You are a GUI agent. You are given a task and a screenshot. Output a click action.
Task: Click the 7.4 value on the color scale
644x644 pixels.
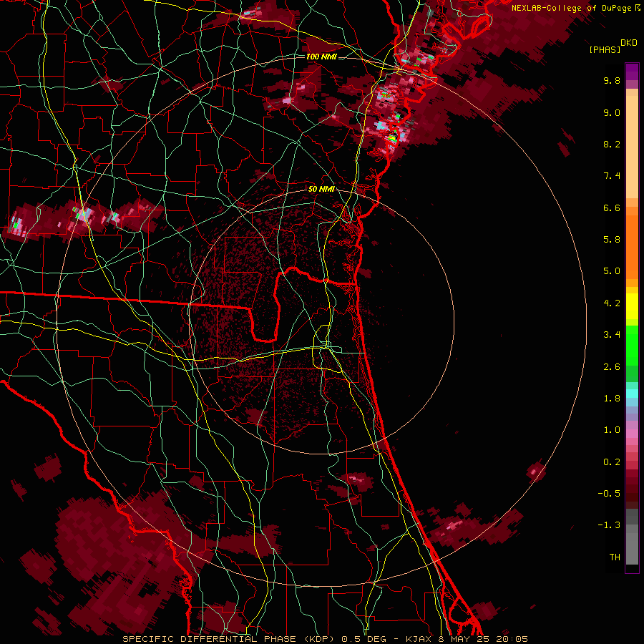click(612, 176)
